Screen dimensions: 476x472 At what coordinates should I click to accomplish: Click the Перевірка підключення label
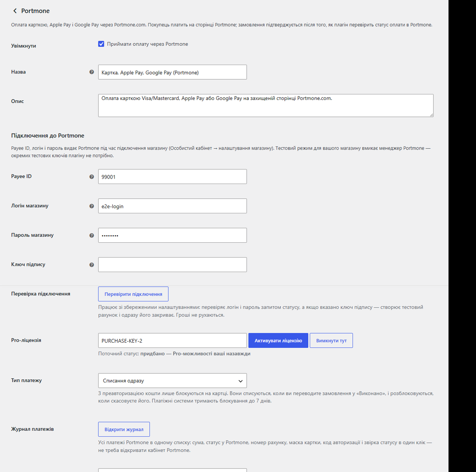click(40, 294)
